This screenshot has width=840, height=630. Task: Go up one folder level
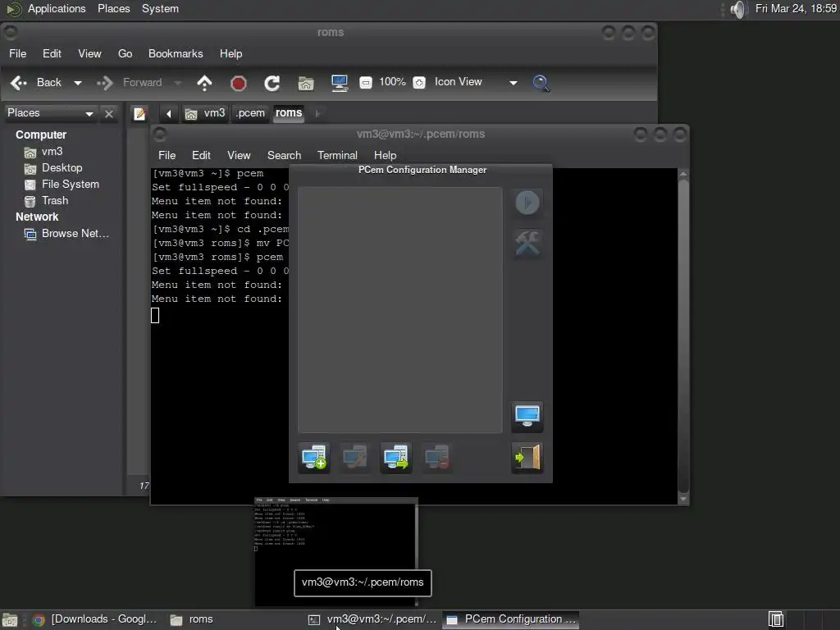pyautogui.click(x=204, y=83)
